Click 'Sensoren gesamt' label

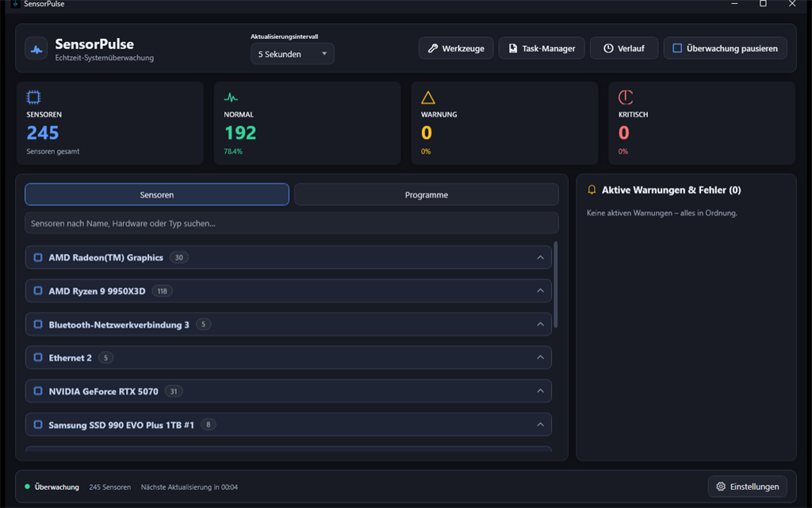53,152
